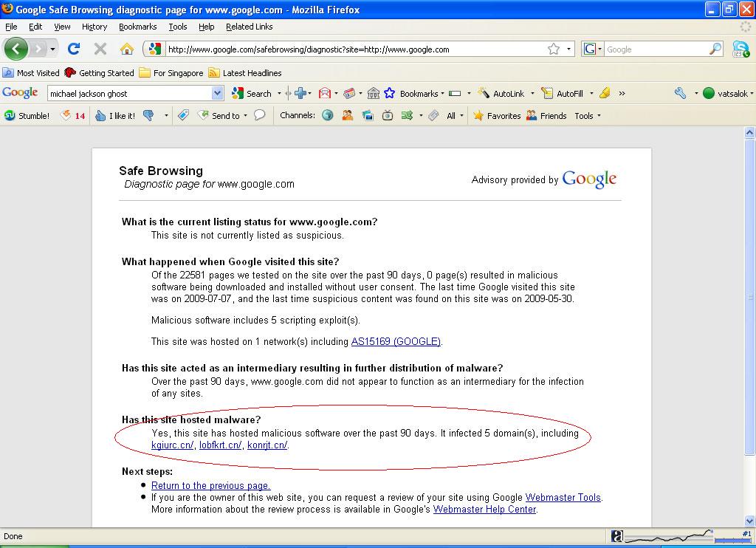Screen dimensions: 756x548
Task: Open the address bar URL history dropdown
Action: [568, 49]
